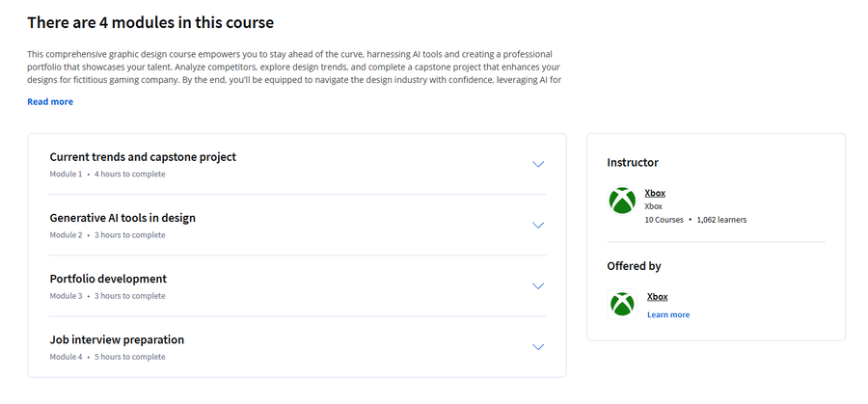This screenshot has height=404, width=868.
Task: Expand Generative AI tools in design chevron
Action: point(538,226)
